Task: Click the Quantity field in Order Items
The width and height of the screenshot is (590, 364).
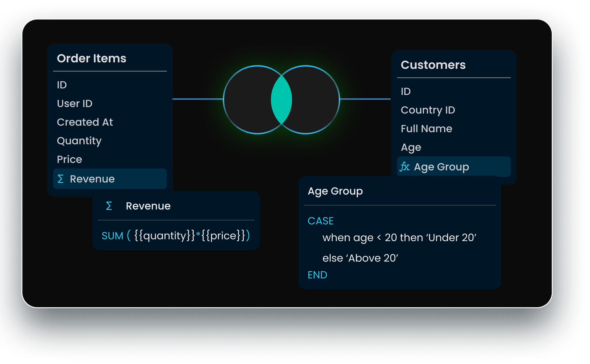Action: (79, 141)
